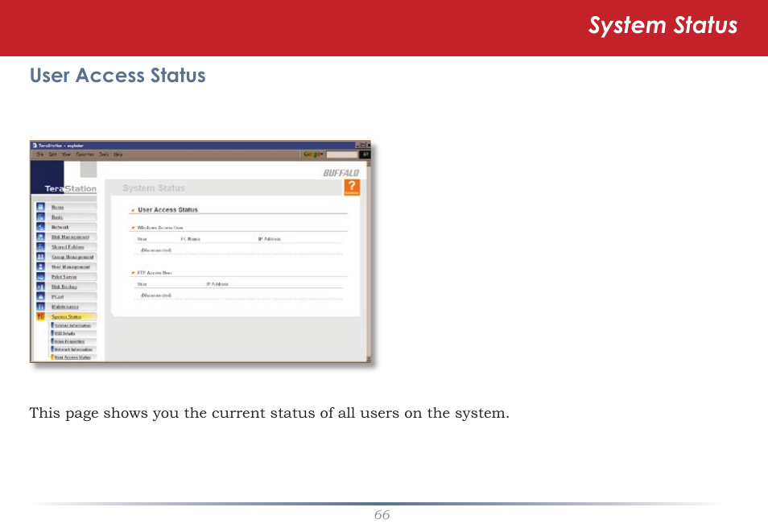This screenshot has width=768, height=532.
Task: Open the PCast link
Action: (x=58, y=297)
